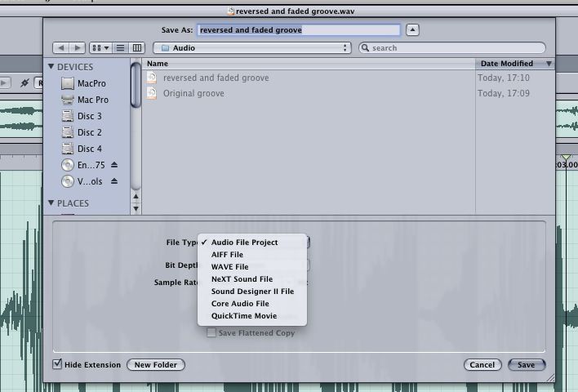Collapse the PLACES section
The image size is (578, 392).
pos(51,203)
